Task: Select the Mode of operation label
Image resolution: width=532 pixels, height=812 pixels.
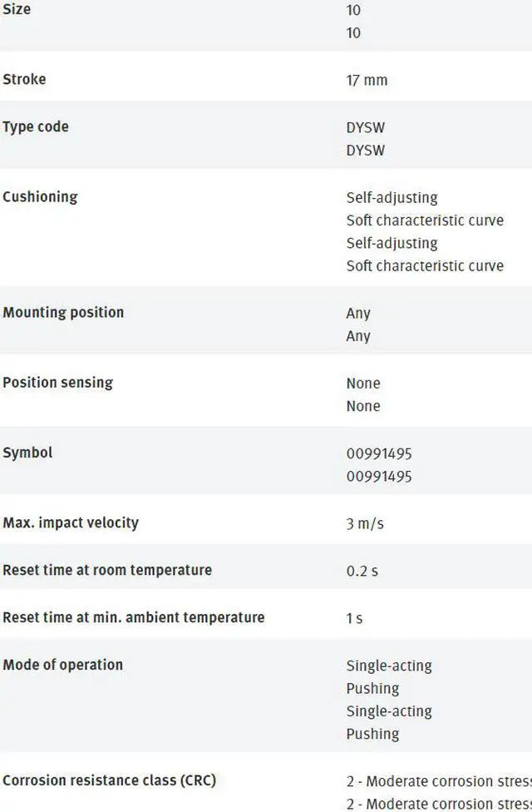Action: (62, 665)
